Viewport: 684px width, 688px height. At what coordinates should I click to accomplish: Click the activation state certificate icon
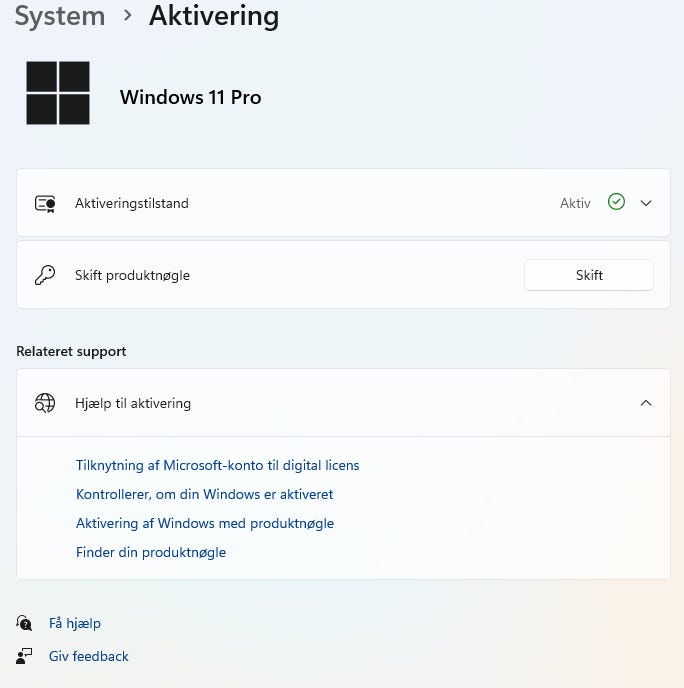click(45, 203)
